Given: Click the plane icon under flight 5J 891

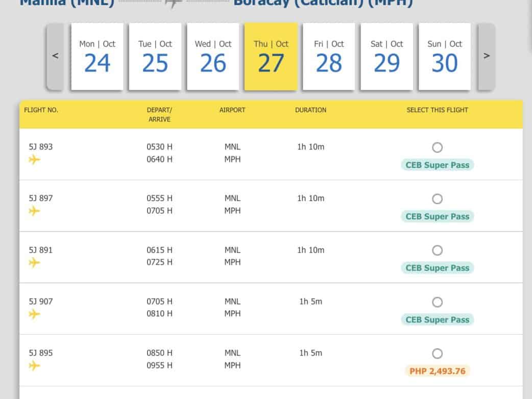Looking at the screenshot, I should [34, 263].
